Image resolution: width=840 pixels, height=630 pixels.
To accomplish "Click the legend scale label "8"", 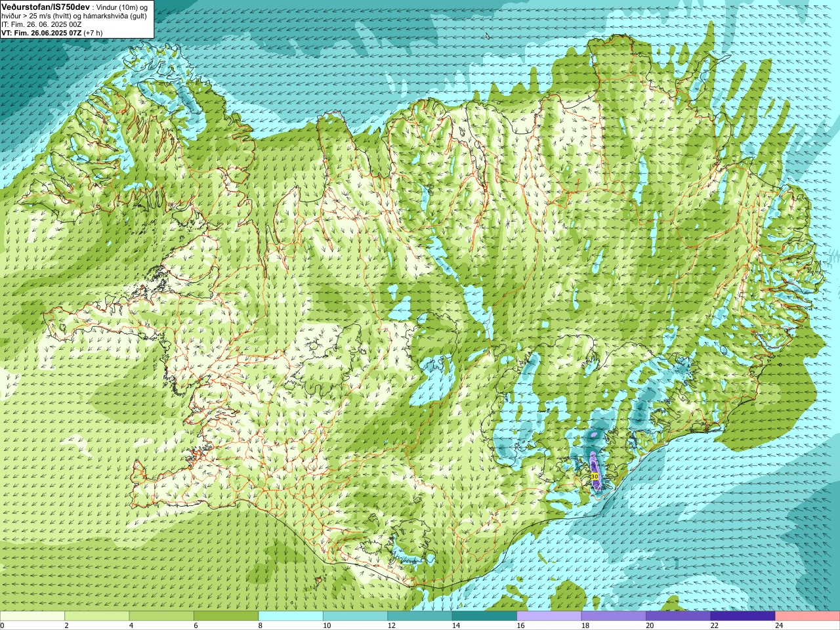I will (260, 625).
